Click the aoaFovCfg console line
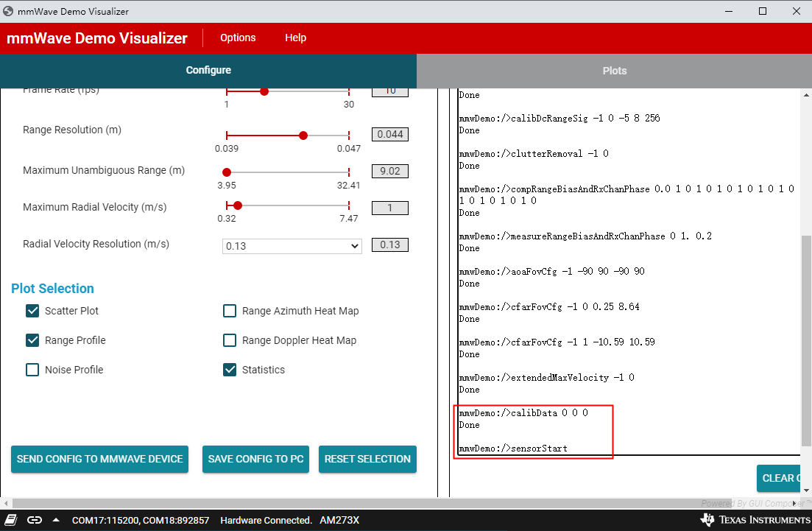Screen dimensions: 812x531 552,272
